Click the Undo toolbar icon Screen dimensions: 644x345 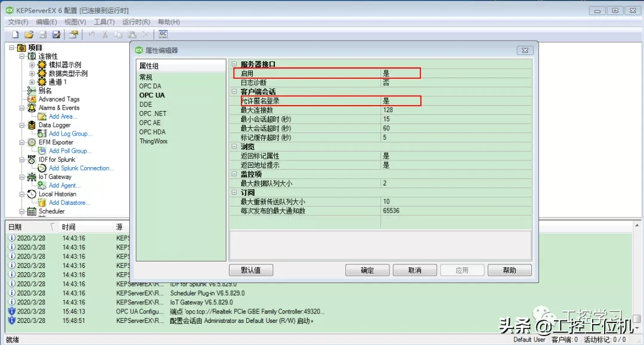(91, 35)
